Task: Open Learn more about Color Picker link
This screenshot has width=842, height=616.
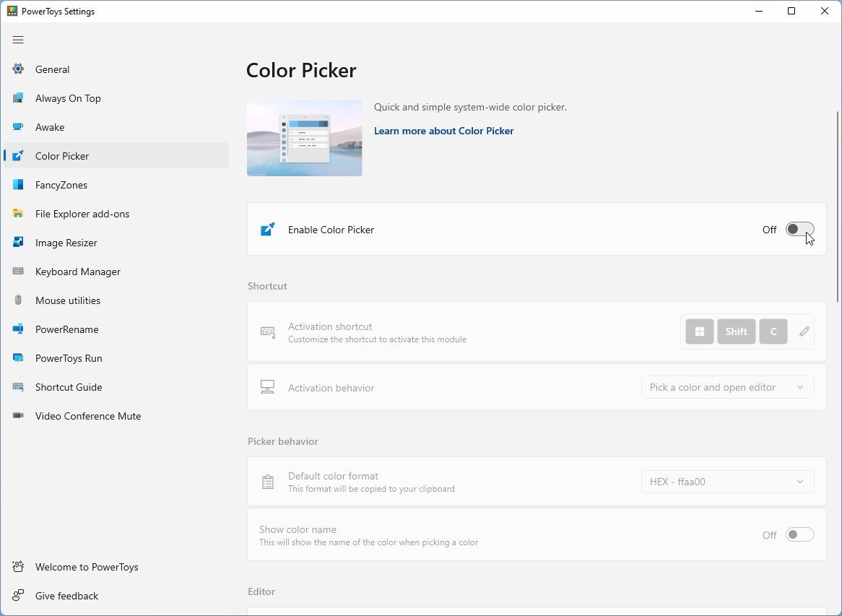Action: (443, 131)
